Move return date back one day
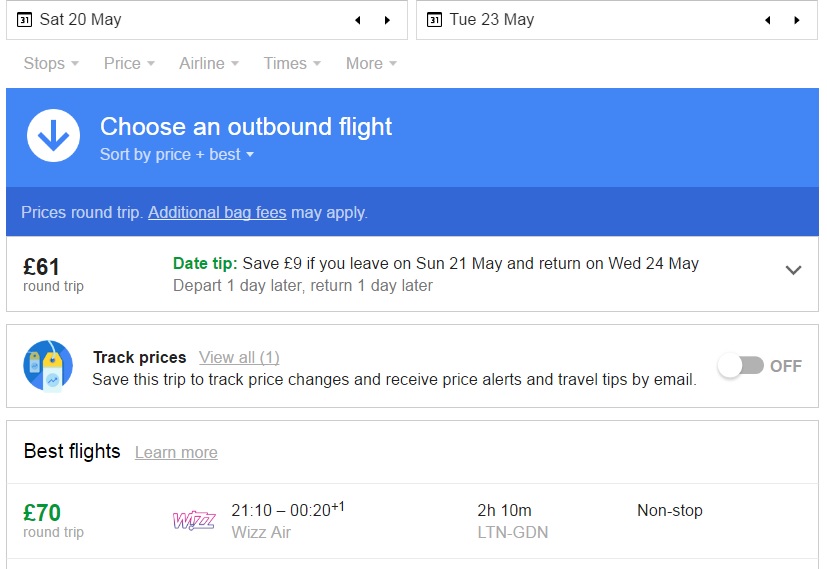The height and width of the screenshot is (569, 827). [x=767, y=20]
